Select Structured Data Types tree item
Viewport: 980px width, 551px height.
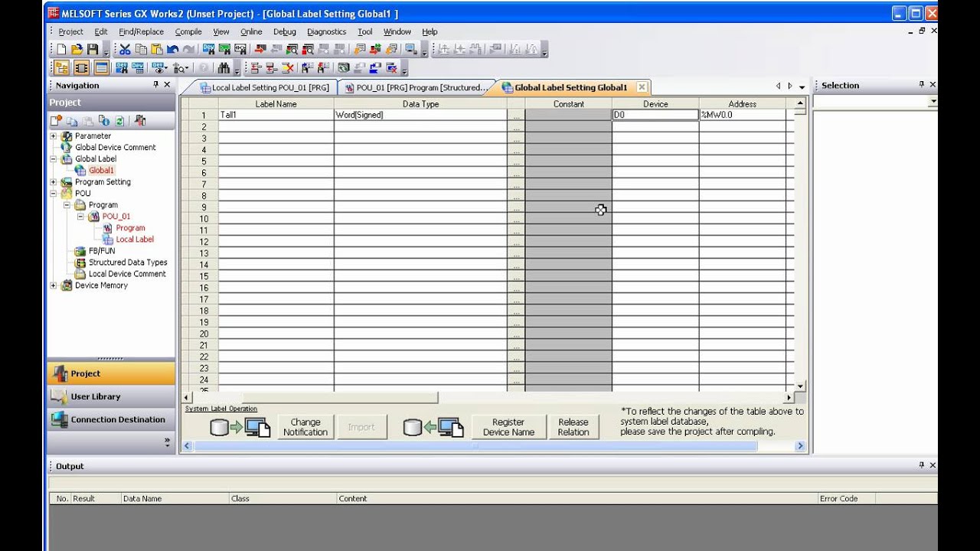click(x=127, y=262)
